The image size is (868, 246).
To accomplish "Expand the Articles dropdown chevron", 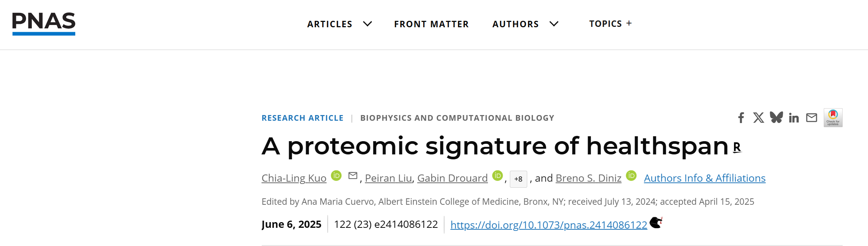I will 367,24.
